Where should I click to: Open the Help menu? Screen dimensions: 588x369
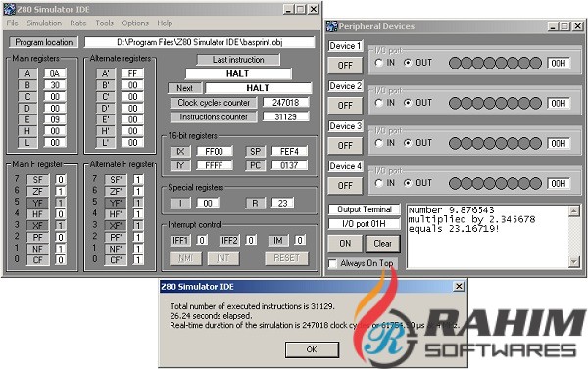pyautogui.click(x=165, y=23)
